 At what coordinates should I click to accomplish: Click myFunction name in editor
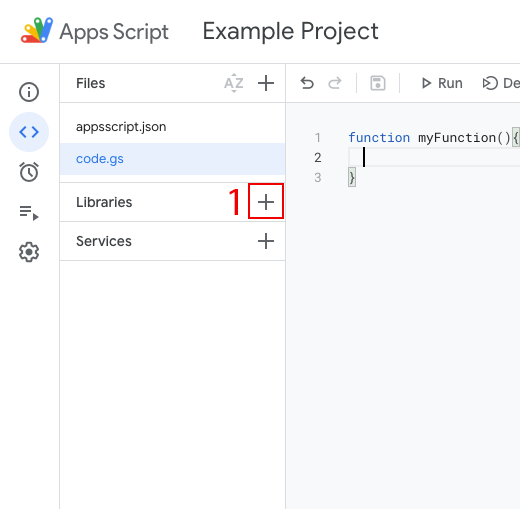(457, 137)
